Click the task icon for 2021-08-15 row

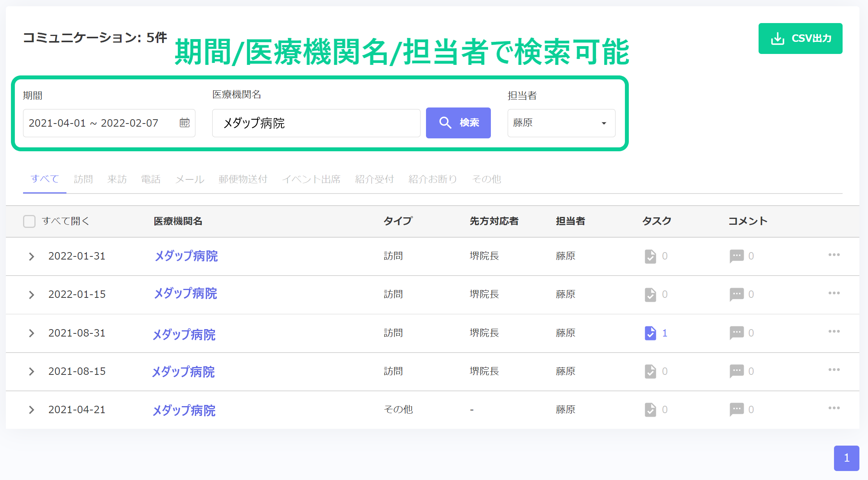pyautogui.click(x=650, y=371)
